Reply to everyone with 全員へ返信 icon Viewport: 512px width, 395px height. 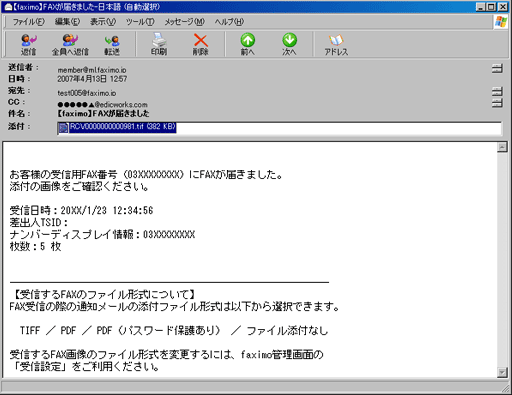[x=70, y=45]
